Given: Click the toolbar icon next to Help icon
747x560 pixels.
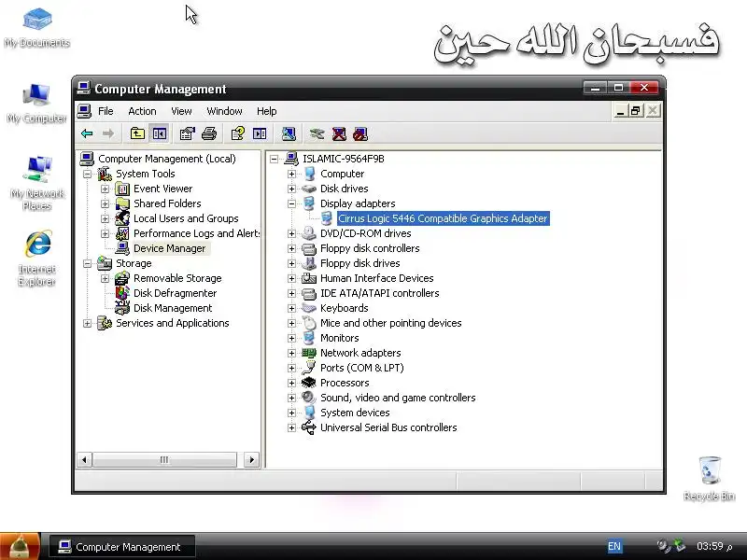Looking at the screenshot, I should (x=260, y=133).
